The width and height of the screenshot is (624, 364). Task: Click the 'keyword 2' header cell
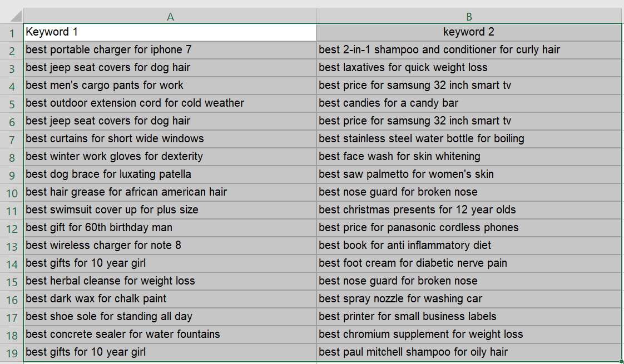pos(469,32)
